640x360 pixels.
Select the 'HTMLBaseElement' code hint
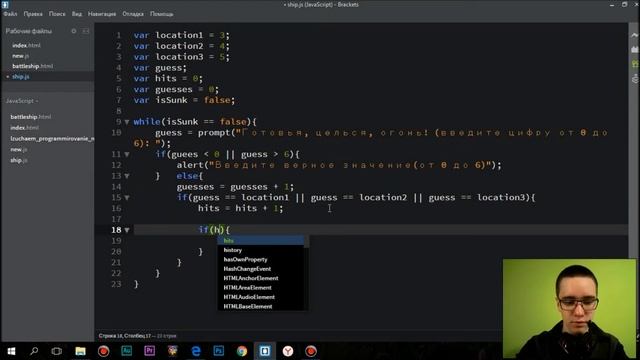261,307
